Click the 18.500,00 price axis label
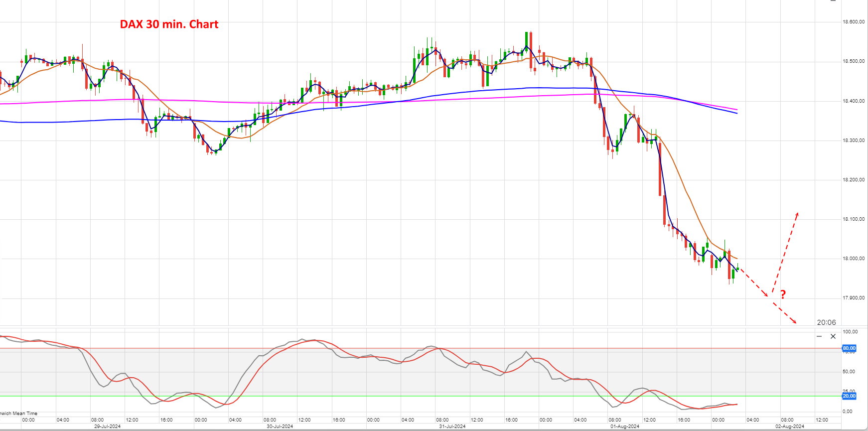Screen dimensions: 868x431 pos(854,61)
